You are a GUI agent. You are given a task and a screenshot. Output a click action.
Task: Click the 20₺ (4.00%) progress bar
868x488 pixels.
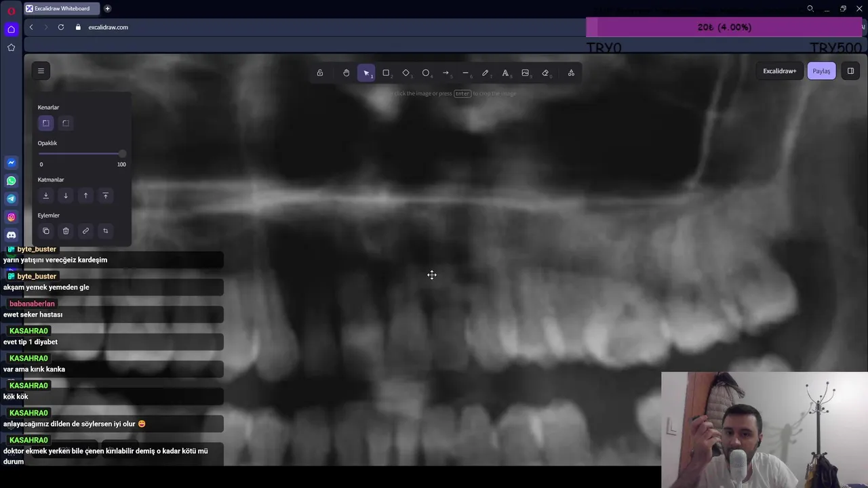tap(724, 27)
